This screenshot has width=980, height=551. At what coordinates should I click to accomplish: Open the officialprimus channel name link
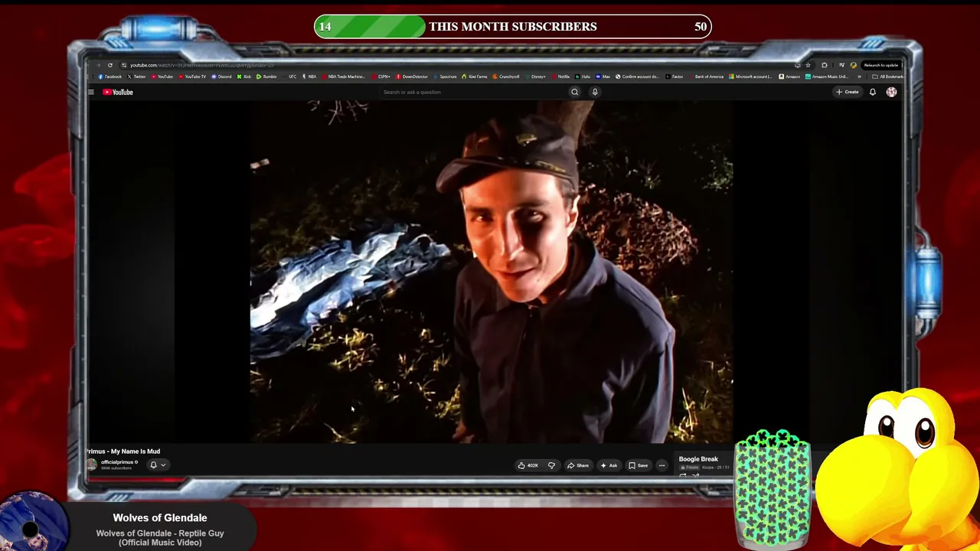(117, 462)
